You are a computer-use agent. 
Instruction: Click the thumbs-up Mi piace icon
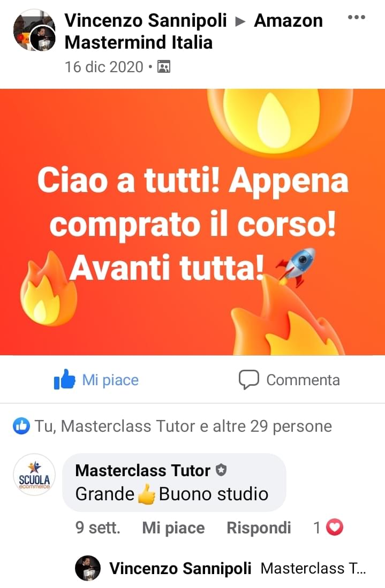(65, 379)
